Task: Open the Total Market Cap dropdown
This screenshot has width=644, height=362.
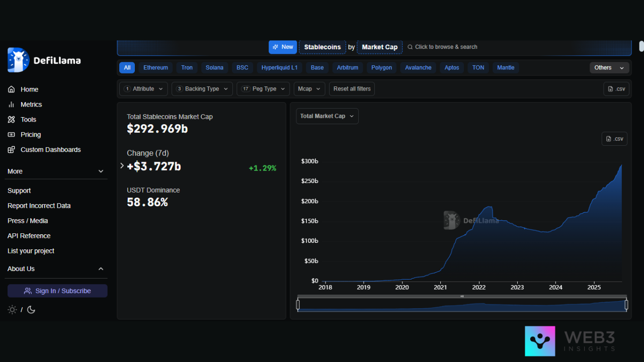Action: point(327,116)
